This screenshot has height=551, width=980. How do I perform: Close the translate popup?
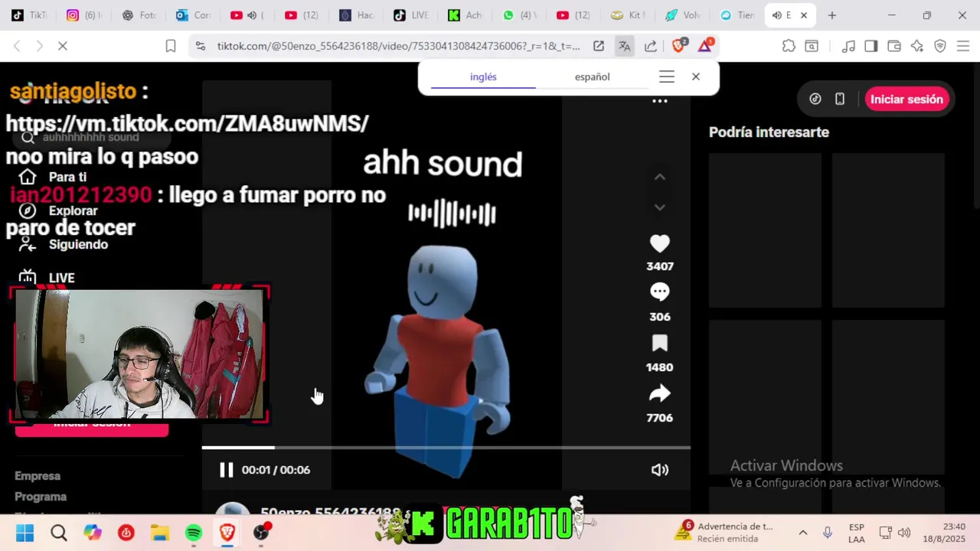click(695, 77)
